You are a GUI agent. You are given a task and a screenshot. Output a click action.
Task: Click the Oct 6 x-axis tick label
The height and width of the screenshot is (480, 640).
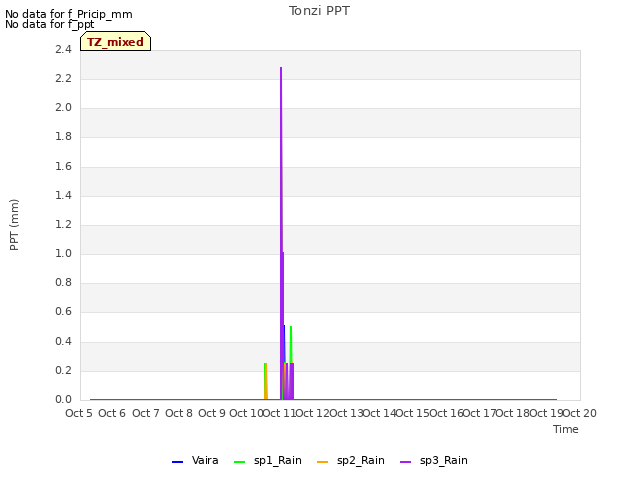(x=112, y=413)
